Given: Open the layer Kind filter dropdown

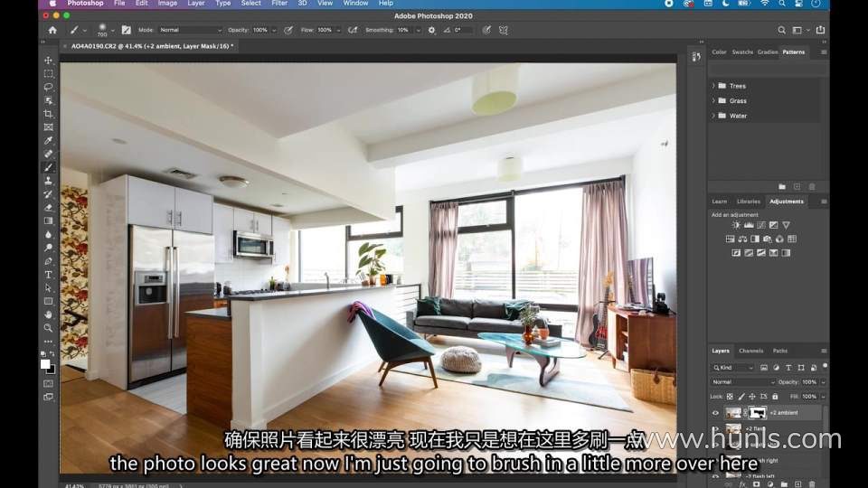Looking at the screenshot, I should click(733, 368).
